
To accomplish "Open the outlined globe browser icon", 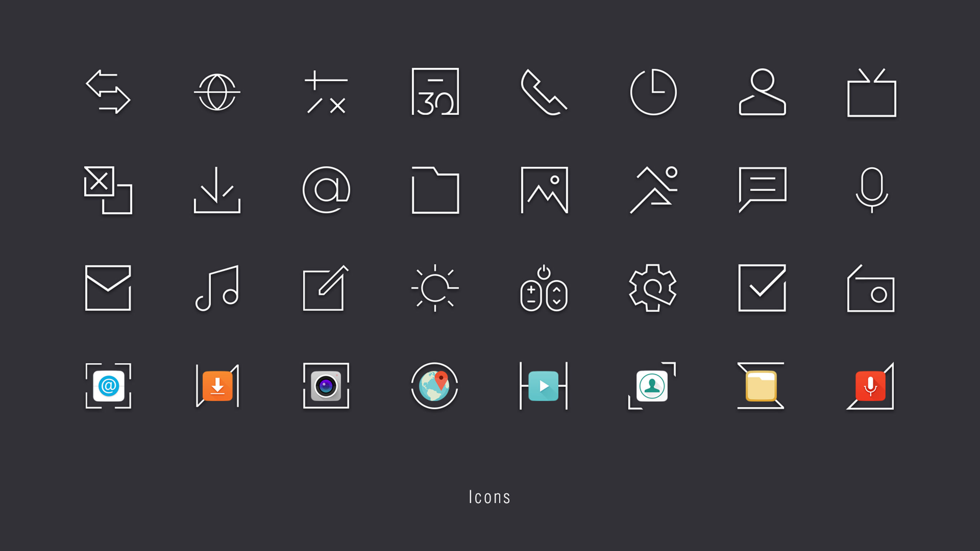I will point(217,92).
